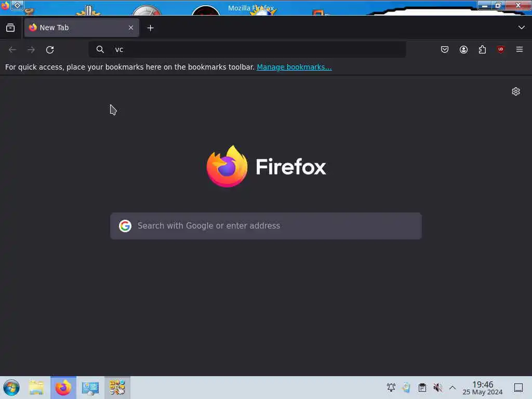Image resolution: width=532 pixels, height=399 pixels.
Task: Select the New Tab tab
Action: click(82, 28)
